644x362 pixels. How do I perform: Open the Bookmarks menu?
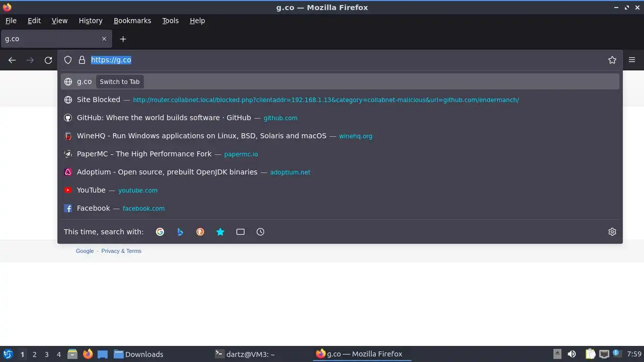click(x=132, y=21)
